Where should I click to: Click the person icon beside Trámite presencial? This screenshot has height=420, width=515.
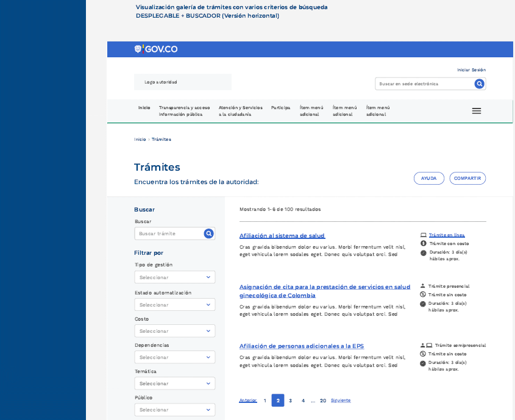pyautogui.click(x=423, y=286)
